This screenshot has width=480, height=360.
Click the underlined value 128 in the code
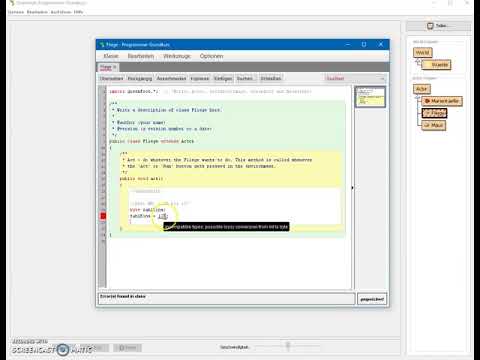[162, 216]
